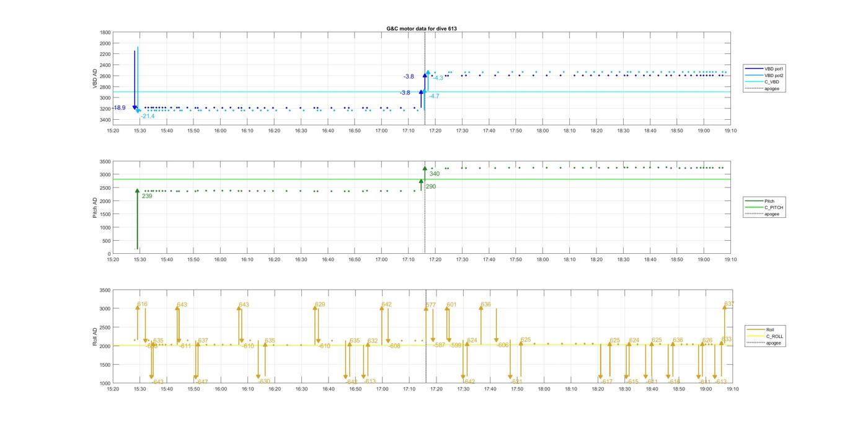Click the '3500' tick on Pitch axis
The height and width of the screenshot is (430, 868).
(105, 161)
